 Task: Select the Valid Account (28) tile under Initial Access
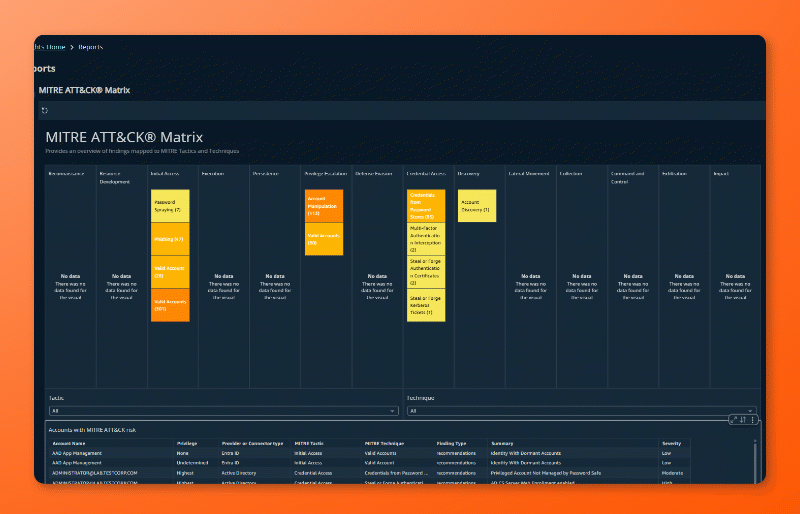[170, 272]
